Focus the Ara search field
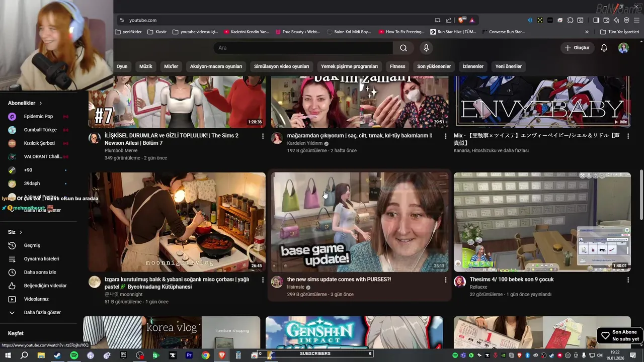The image size is (644, 362). pos(303,48)
